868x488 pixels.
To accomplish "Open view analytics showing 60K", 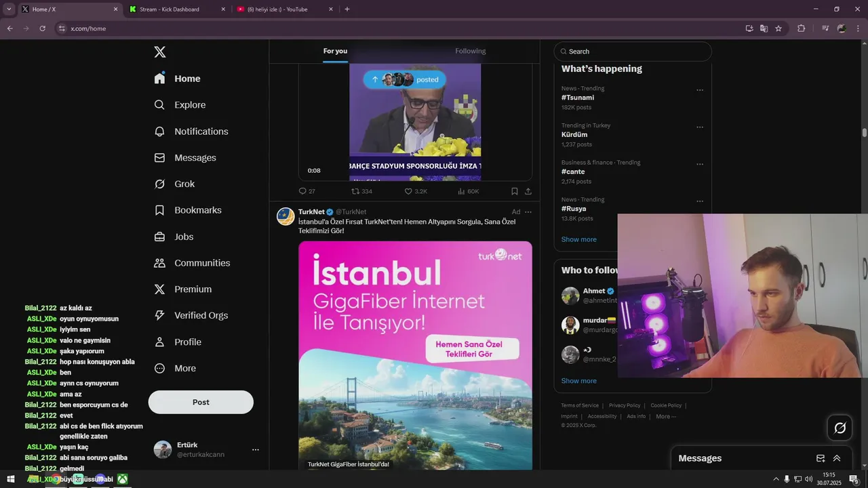I will [469, 191].
